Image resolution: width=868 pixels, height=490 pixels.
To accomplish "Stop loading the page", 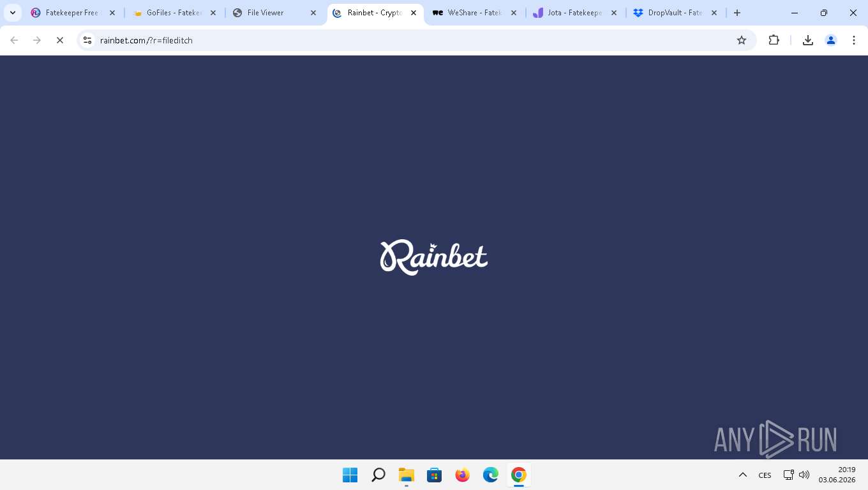I will [60, 40].
